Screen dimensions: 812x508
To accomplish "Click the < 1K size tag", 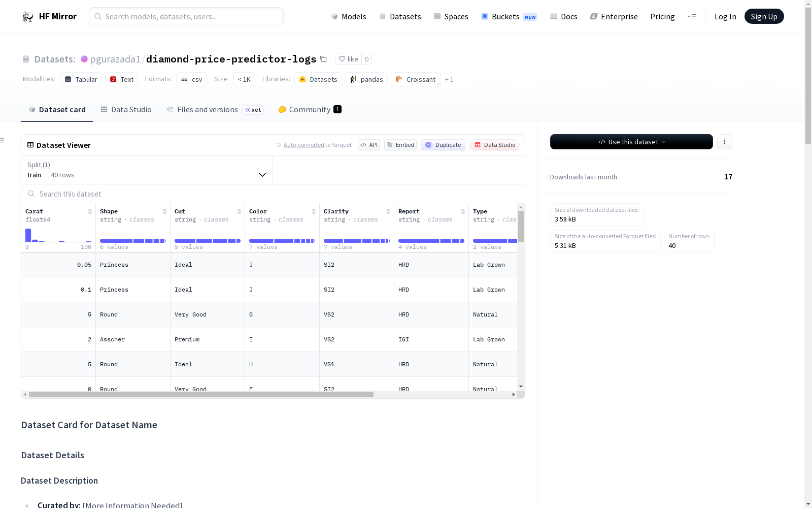I will pos(244,79).
